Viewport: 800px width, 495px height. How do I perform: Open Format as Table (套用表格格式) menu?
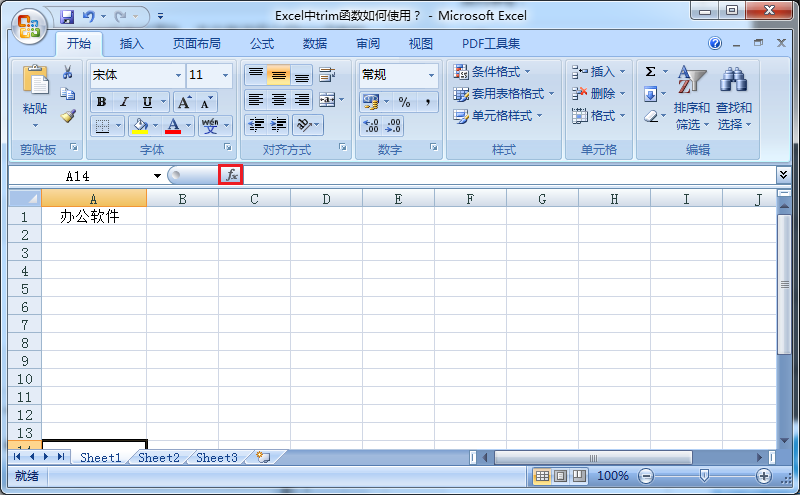(x=504, y=94)
